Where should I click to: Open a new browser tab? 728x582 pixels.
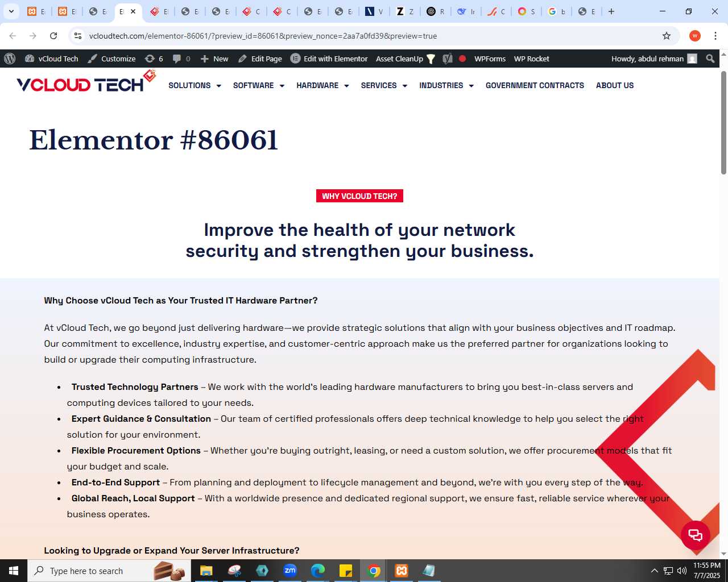coord(611,11)
